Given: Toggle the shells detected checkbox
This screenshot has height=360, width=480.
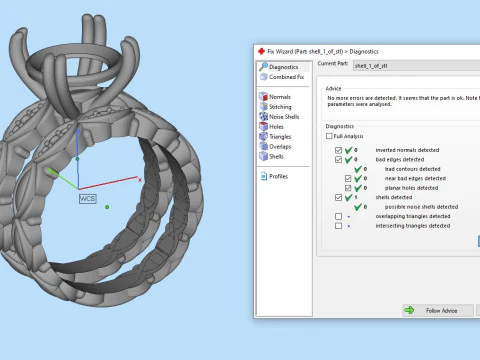Looking at the screenshot, I should click(x=338, y=197).
